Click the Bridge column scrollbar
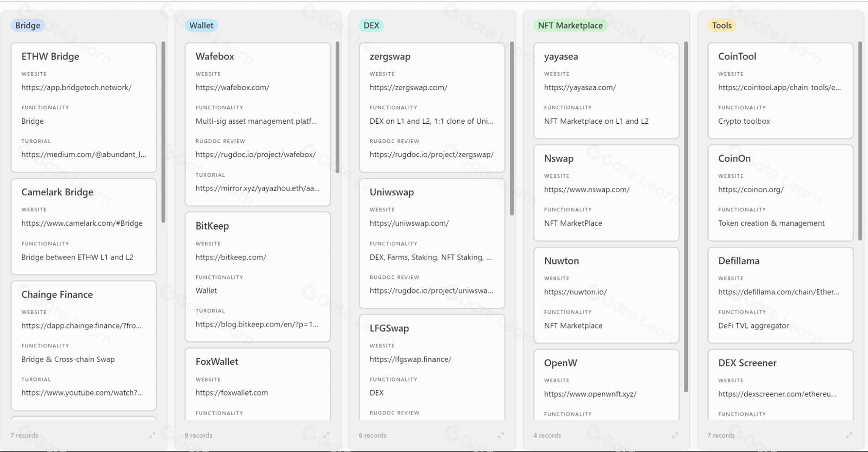This screenshot has width=868, height=452. 163,132
